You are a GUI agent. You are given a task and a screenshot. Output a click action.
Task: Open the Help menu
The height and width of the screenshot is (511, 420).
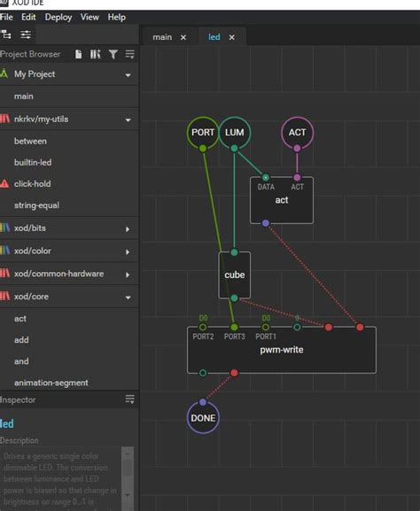pos(116,17)
